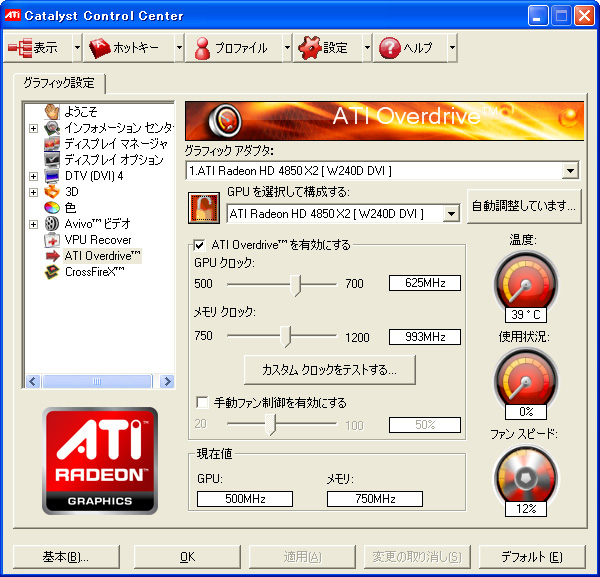Click カスタム クロックをテストする... button

(x=330, y=370)
